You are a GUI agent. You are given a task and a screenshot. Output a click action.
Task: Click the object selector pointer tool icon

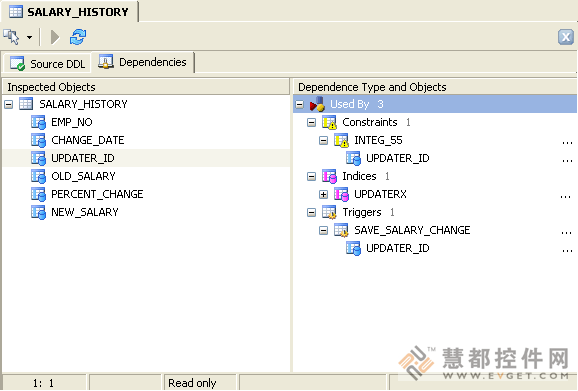point(11,37)
